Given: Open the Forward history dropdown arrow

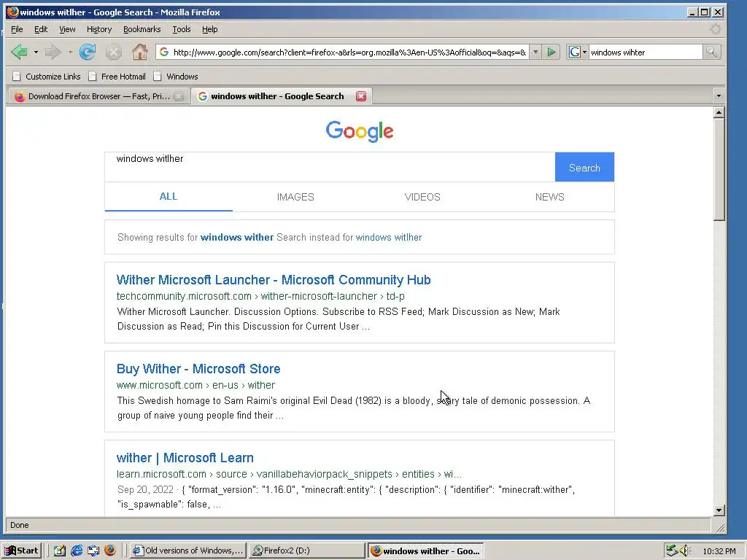Looking at the screenshot, I should (x=70, y=52).
